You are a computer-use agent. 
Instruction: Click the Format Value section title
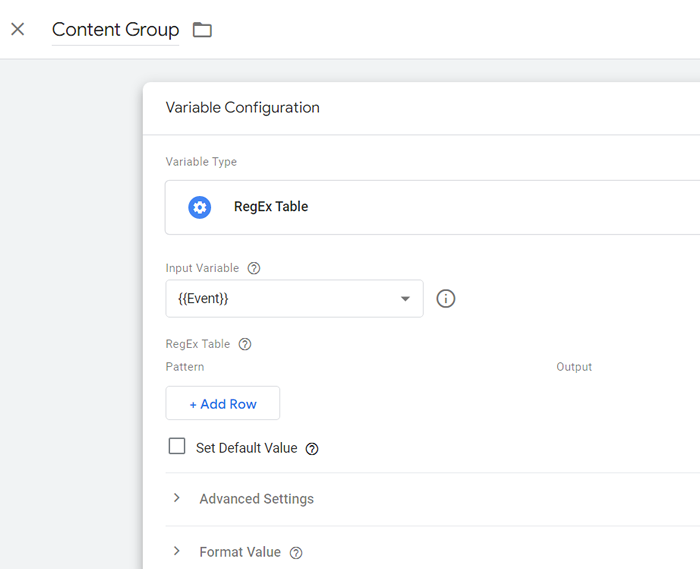[240, 552]
